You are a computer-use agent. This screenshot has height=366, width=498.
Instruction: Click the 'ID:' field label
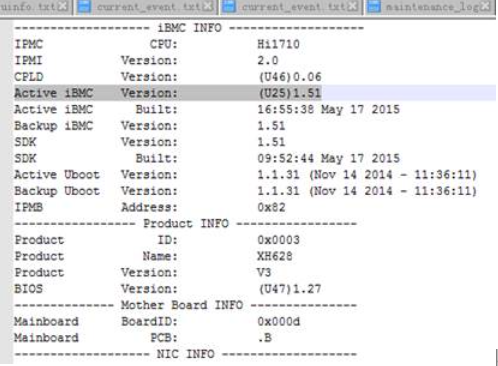167,240
